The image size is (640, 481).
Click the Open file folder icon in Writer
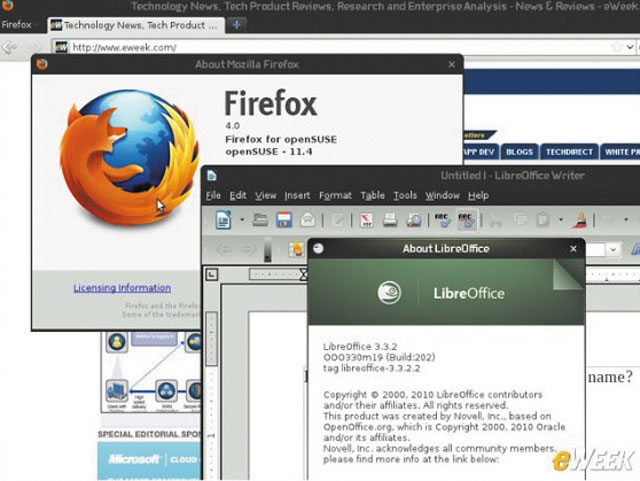click(x=260, y=220)
